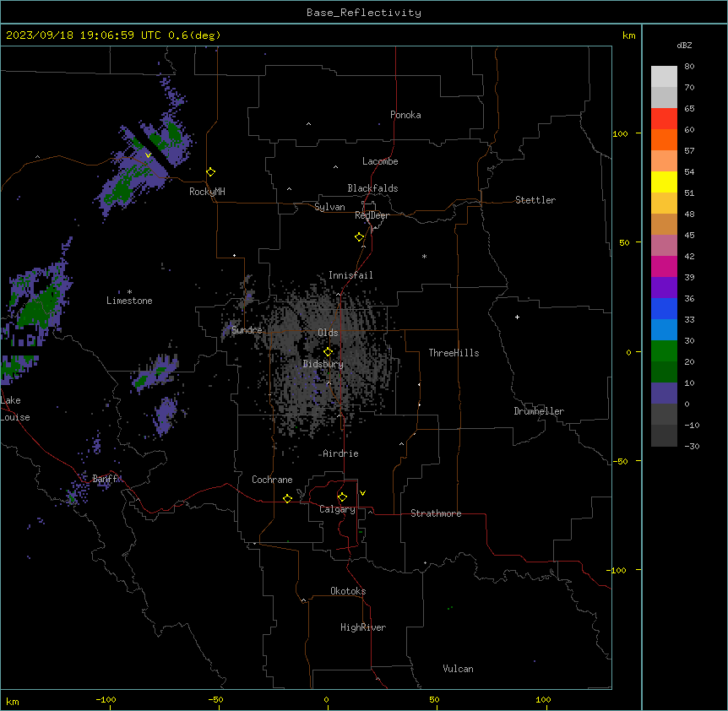The width and height of the screenshot is (728, 711).
Task: Click the Olds town label
Action: click(x=328, y=333)
